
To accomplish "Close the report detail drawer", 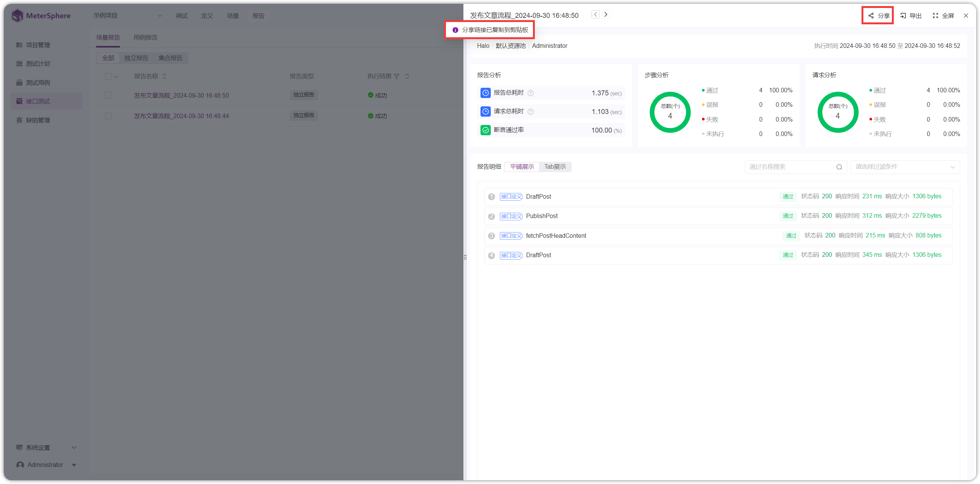I will coord(966,16).
